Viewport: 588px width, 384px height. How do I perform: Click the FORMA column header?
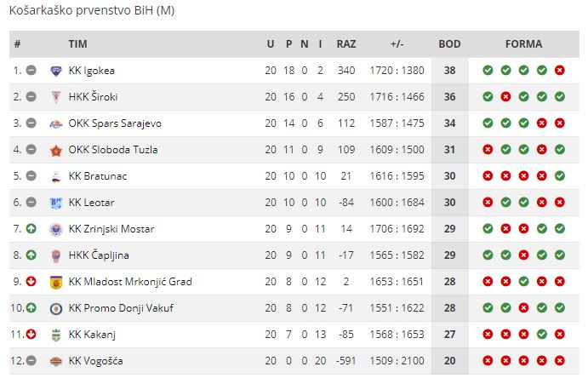pyautogui.click(x=523, y=44)
